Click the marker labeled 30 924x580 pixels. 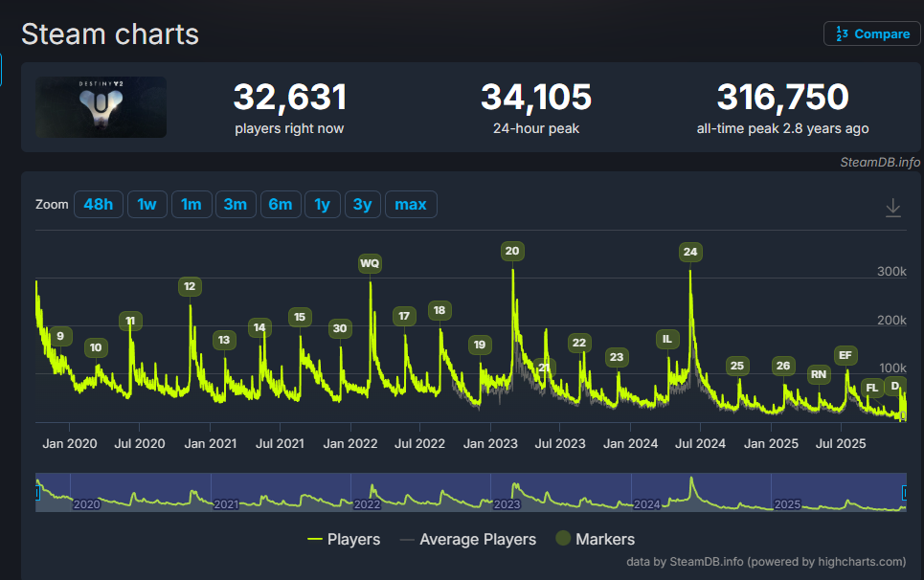(x=340, y=328)
